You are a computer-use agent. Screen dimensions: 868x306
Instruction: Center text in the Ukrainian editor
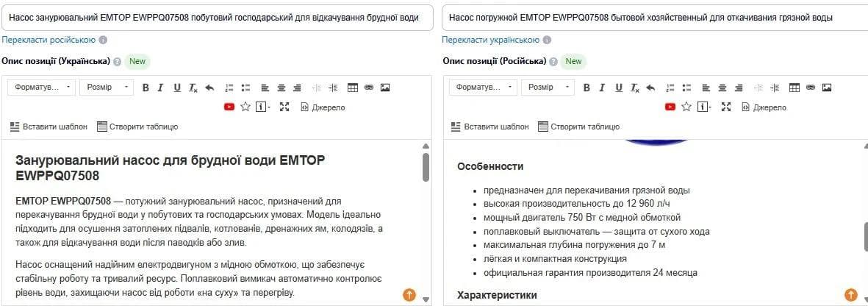(x=281, y=88)
